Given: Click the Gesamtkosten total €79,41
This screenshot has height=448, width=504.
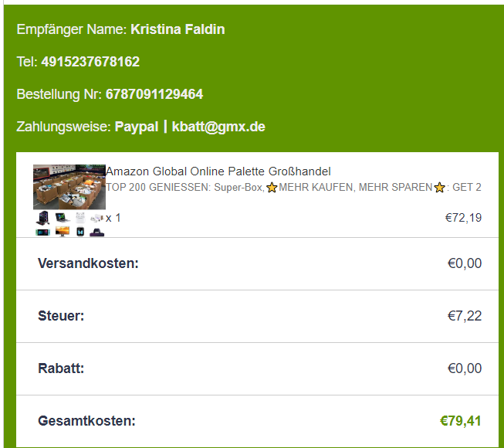Looking at the screenshot, I should pos(460,421).
